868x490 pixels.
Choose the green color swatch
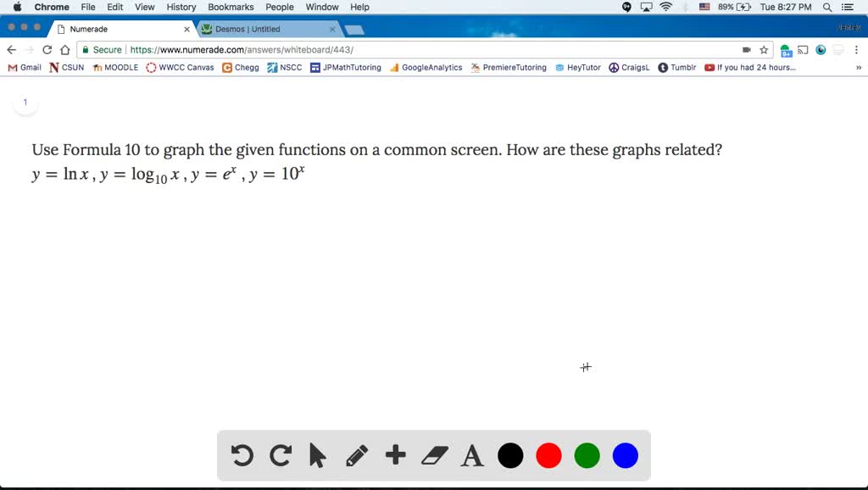coord(587,456)
